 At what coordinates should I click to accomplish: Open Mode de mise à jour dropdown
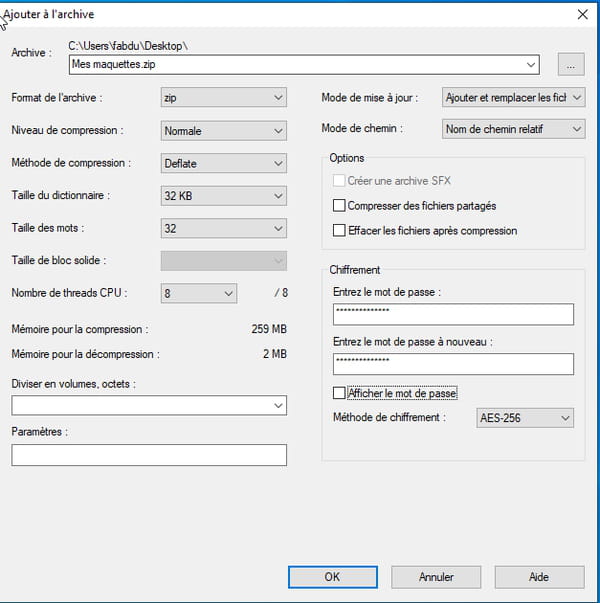click(513, 97)
